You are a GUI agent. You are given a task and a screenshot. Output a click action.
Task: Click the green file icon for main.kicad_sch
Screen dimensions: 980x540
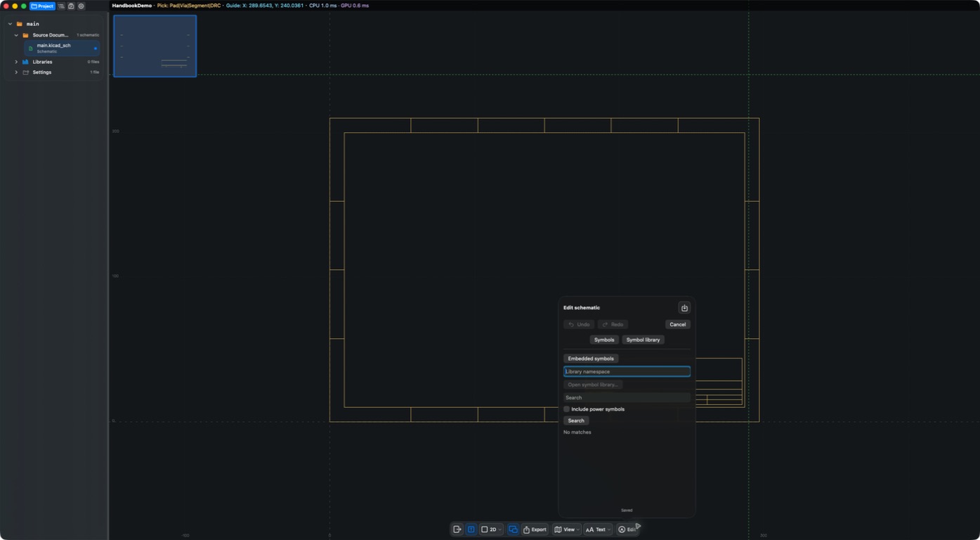[x=31, y=49]
